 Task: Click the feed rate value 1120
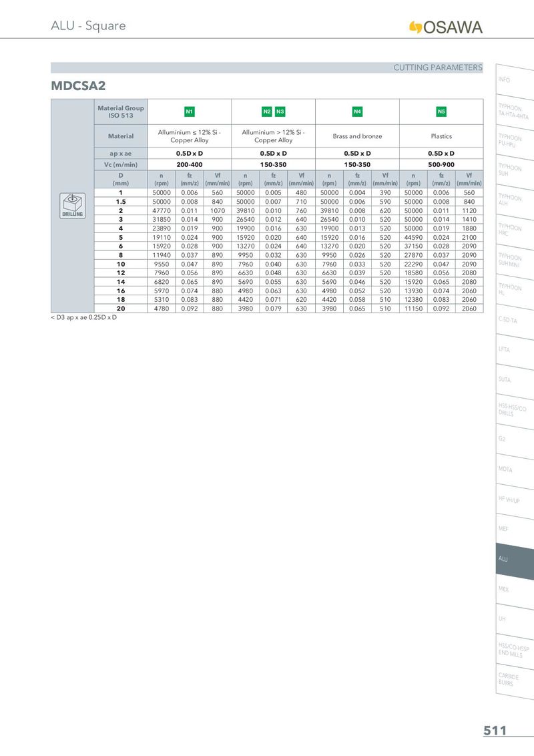pyautogui.click(x=469, y=210)
